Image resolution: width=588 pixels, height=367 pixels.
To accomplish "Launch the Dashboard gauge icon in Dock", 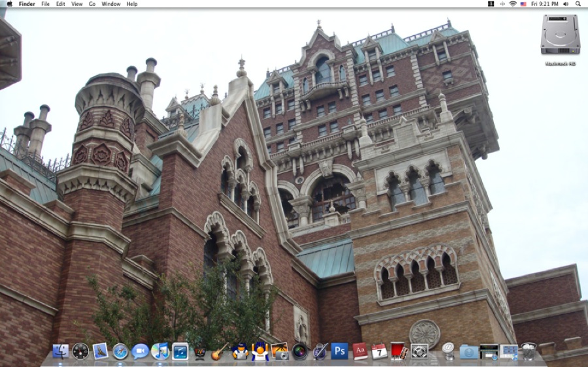I will [x=80, y=351].
